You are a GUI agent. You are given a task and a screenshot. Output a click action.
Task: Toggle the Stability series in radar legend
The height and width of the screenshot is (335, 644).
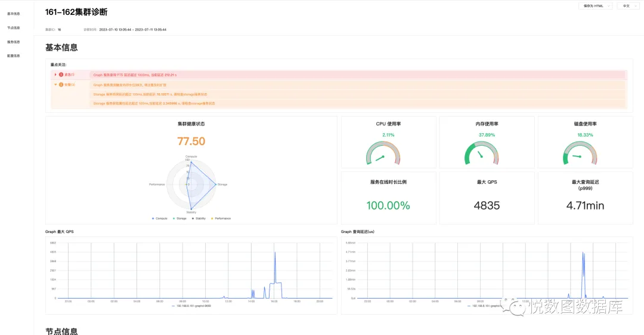(199, 219)
